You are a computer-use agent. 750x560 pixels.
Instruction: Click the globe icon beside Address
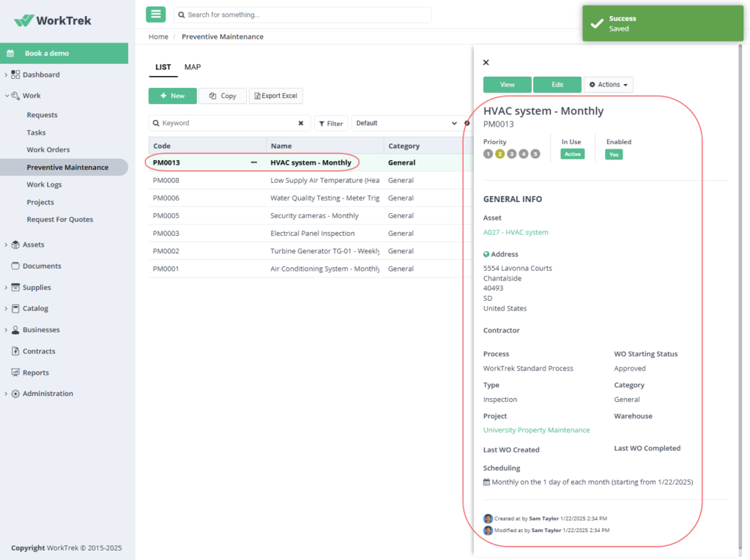(486, 255)
